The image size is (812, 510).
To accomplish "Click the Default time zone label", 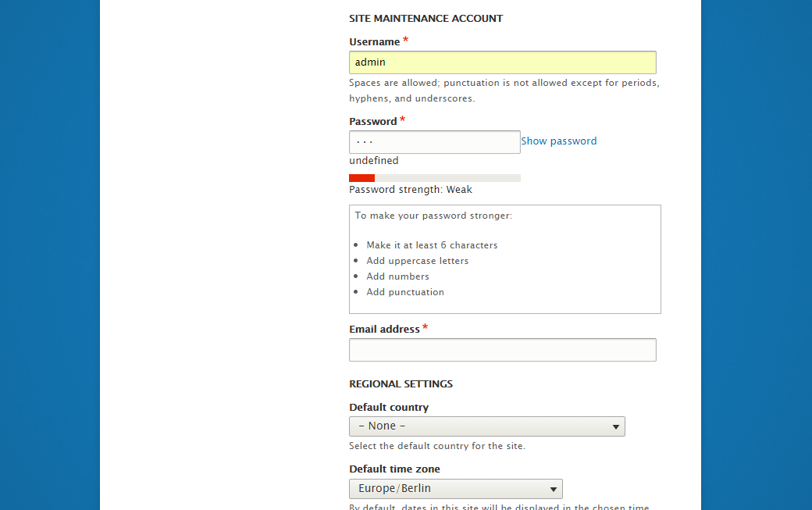I will click(394, 469).
